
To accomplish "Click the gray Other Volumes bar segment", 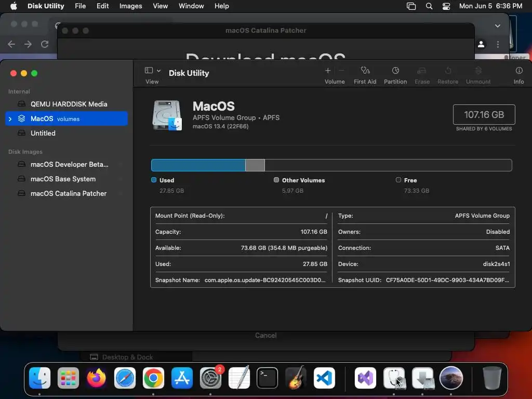I will (x=255, y=165).
